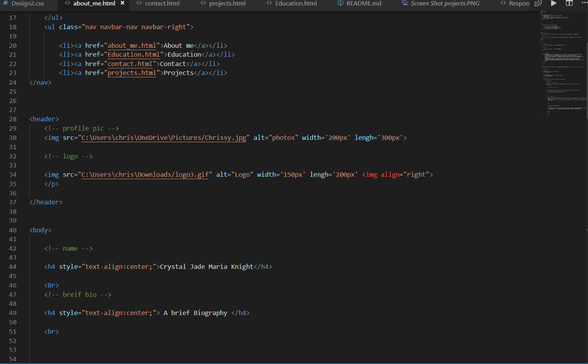Click the 'About me' anchor text on line 20
This screenshot has height=364, width=588.
pos(178,45)
